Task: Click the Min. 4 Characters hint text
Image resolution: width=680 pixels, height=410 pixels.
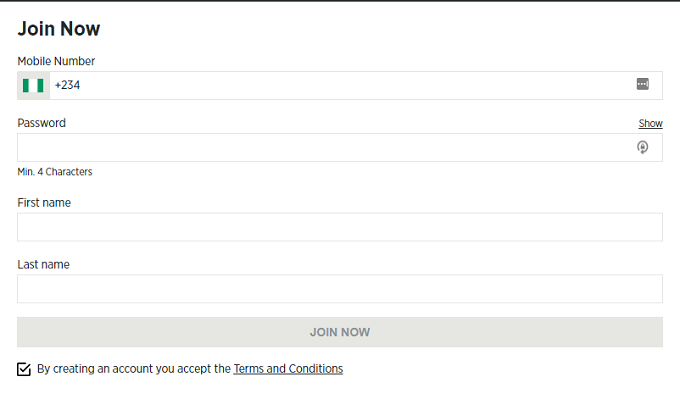Action: 55,172
